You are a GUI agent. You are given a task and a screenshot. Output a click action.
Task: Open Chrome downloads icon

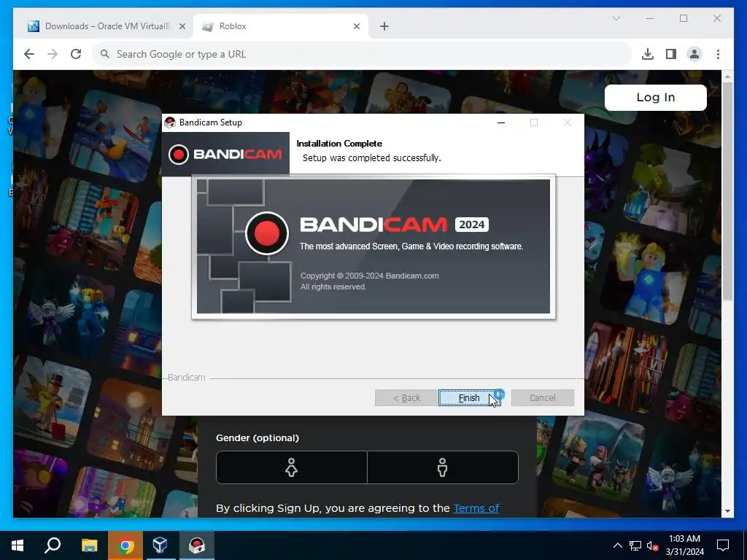click(648, 54)
